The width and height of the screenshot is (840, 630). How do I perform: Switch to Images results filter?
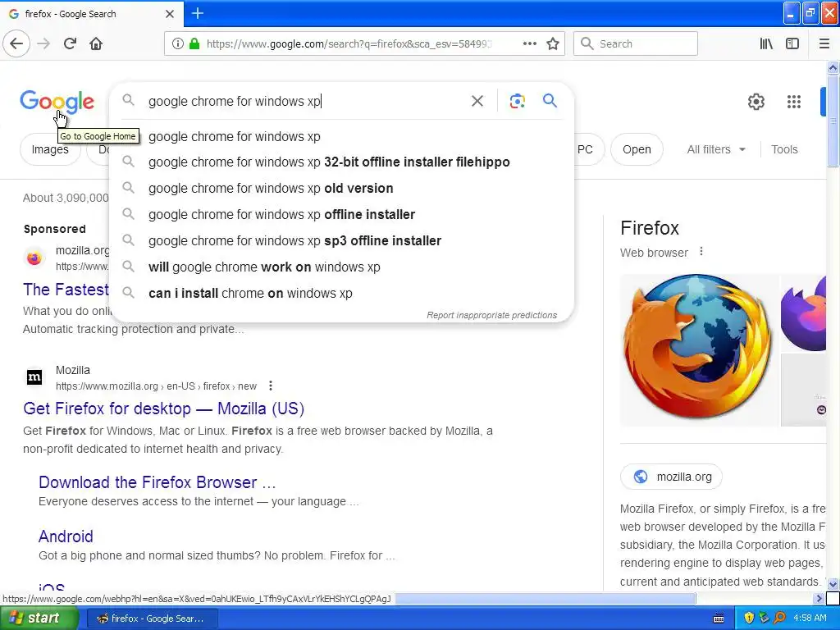point(50,149)
